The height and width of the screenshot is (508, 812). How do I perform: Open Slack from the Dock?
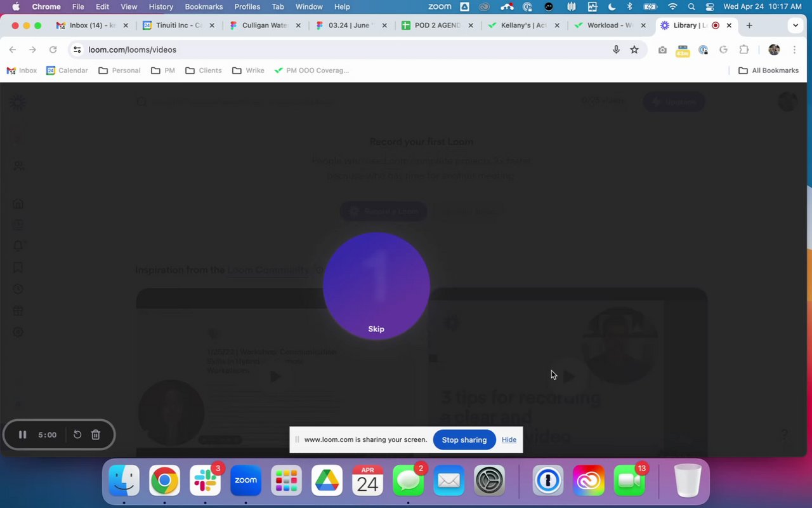pos(205,480)
